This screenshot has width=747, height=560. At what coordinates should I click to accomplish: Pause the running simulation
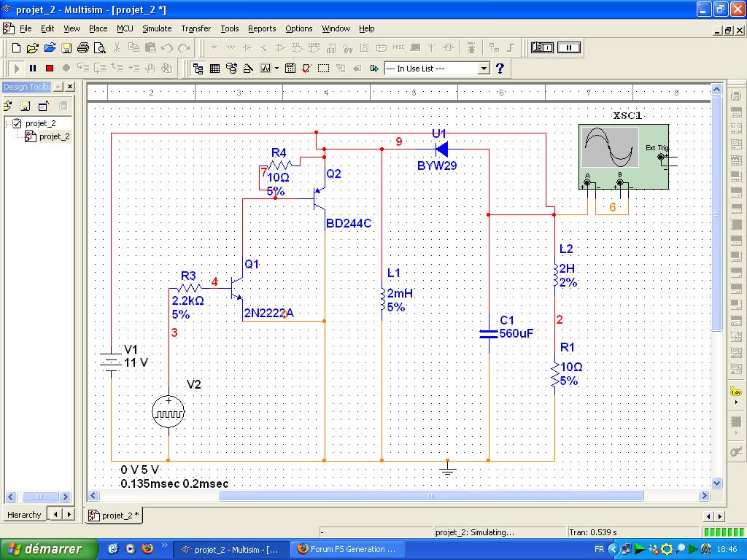tap(33, 68)
